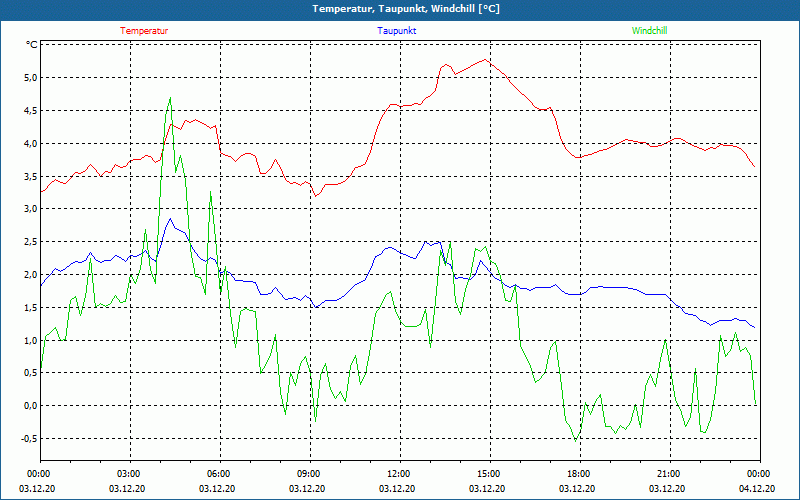Click the -0,5 y-axis value
Viewport: 800px width, 500px height.
(29, 439)
